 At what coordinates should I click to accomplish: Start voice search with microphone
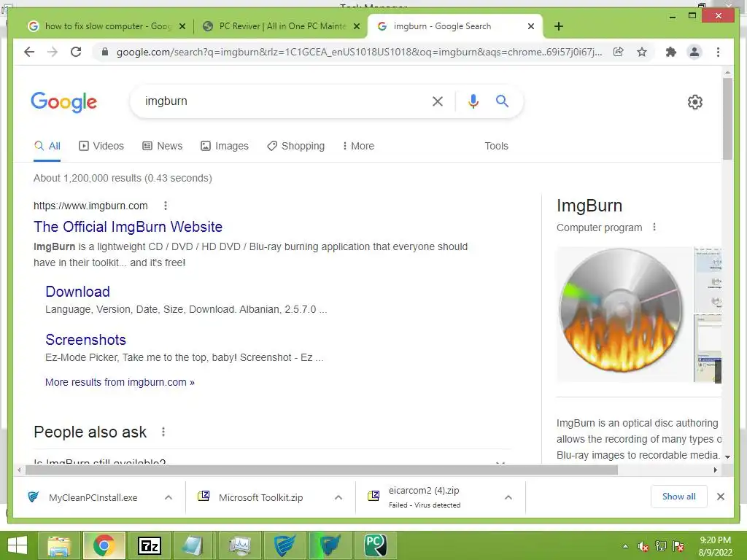(x=473, y=101)
